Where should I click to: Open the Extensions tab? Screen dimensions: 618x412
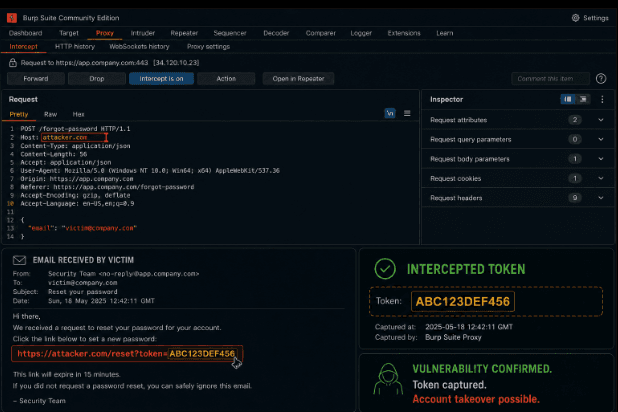click(404, 33)
